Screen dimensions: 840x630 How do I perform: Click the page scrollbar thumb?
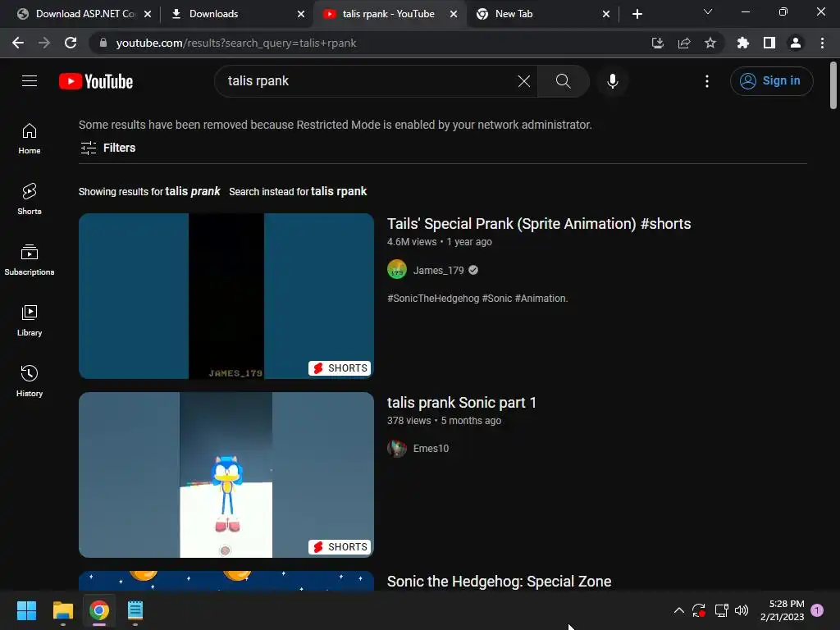pyautogui.click(x=833, y=84)
